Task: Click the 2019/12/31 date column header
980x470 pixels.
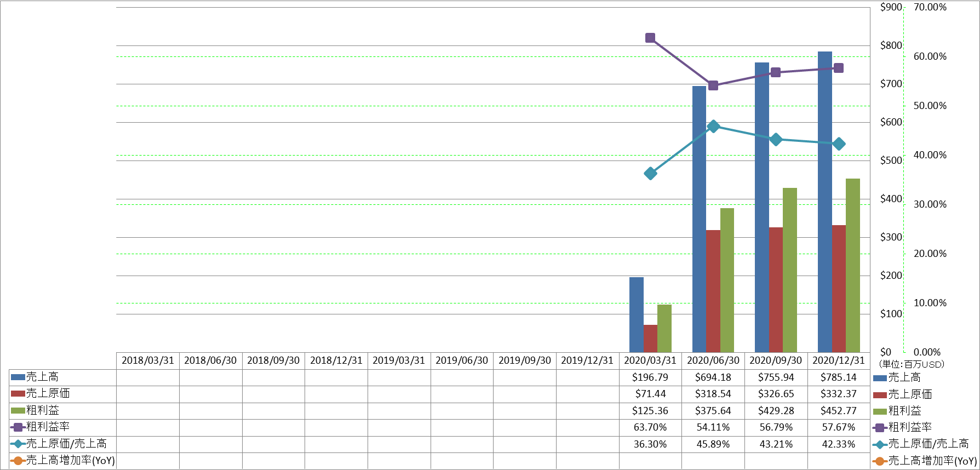Action: coord(587,360)
